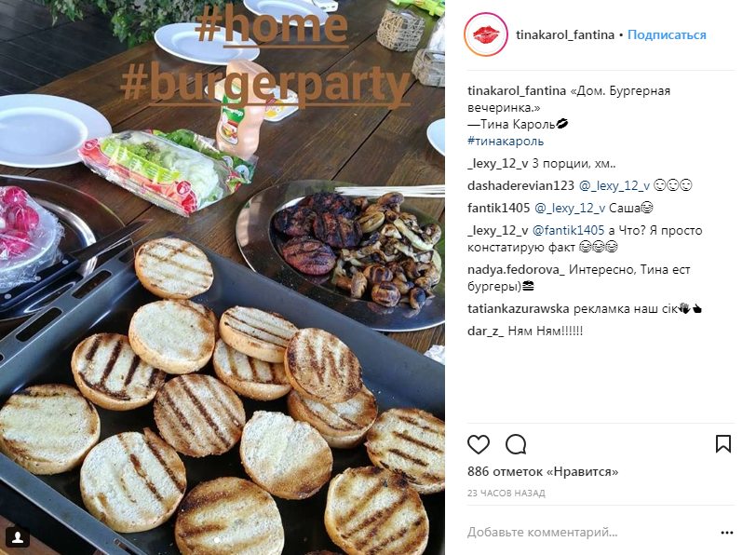The height and width of the screenshot is (555, 756).
Task: View the dashaderevian123 commenter profile
Action: (x=520, y=185)
